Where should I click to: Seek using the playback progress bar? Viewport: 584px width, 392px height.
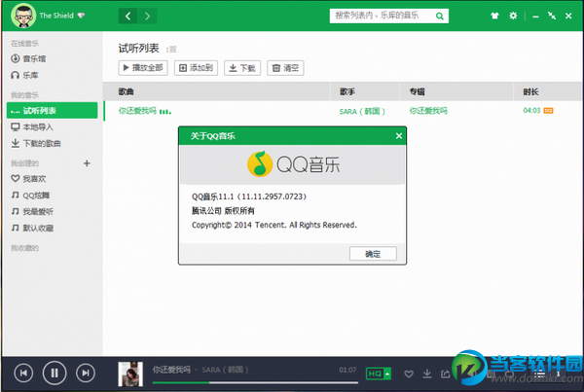255,382
